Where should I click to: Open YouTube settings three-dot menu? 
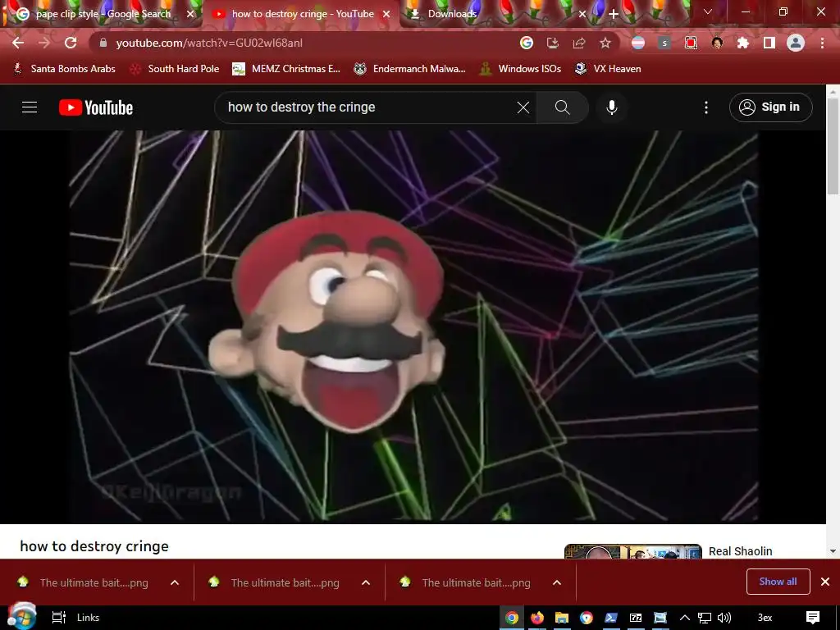706,107
